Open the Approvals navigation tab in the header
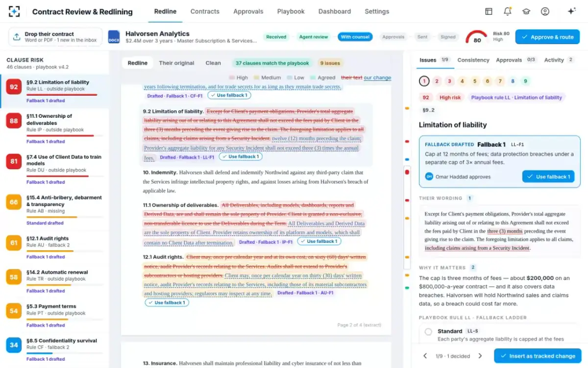The width and height of the screenshot is (588, 368). [248, 11]
